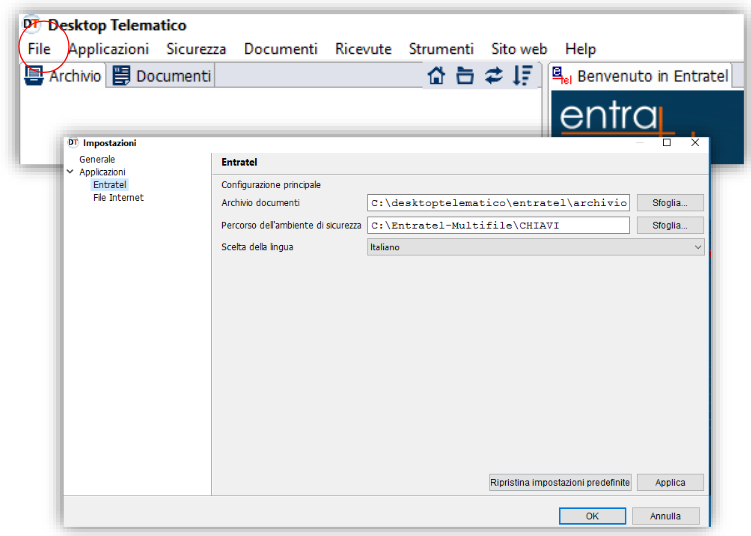Collapse the Applicazioni tree node
The image size is (751, 536).
coord(70,171)
